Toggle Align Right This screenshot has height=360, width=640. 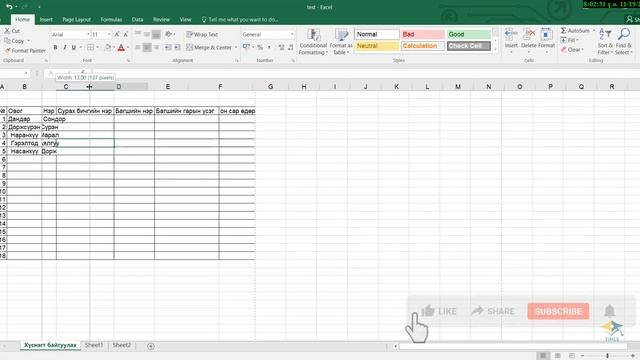pos(156,47)
